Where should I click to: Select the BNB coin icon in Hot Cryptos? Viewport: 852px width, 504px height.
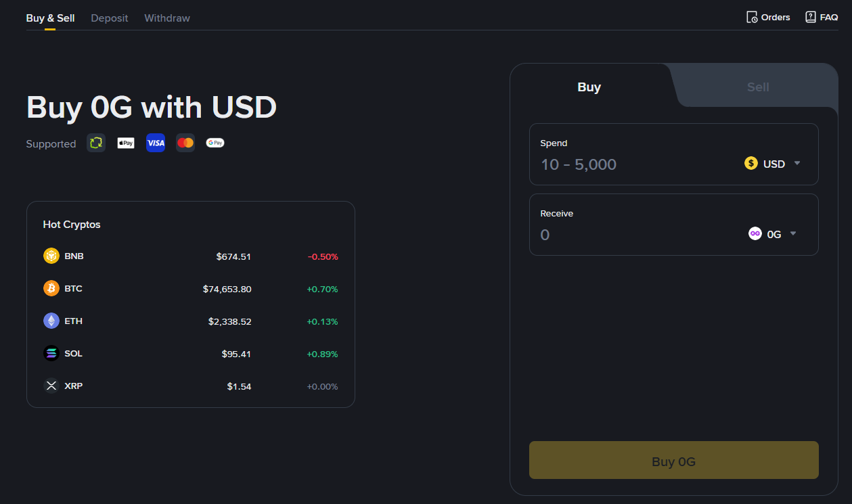[51, 256]
